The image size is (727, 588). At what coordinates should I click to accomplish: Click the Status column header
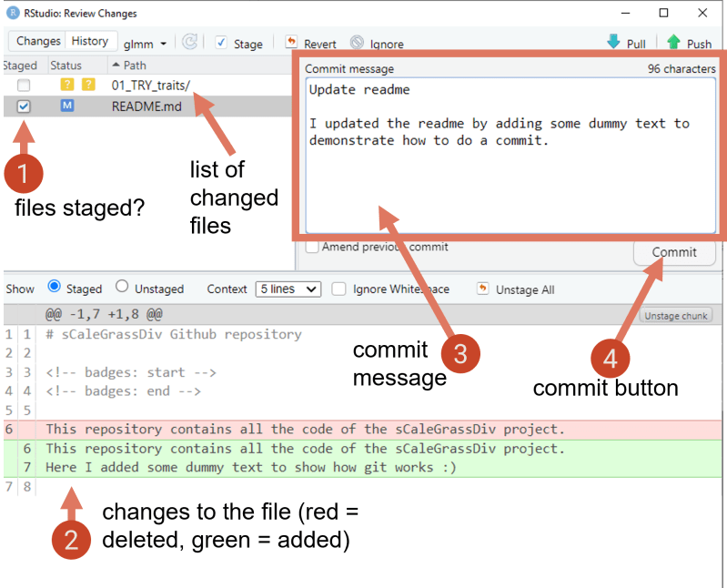(x=66, y=66)
